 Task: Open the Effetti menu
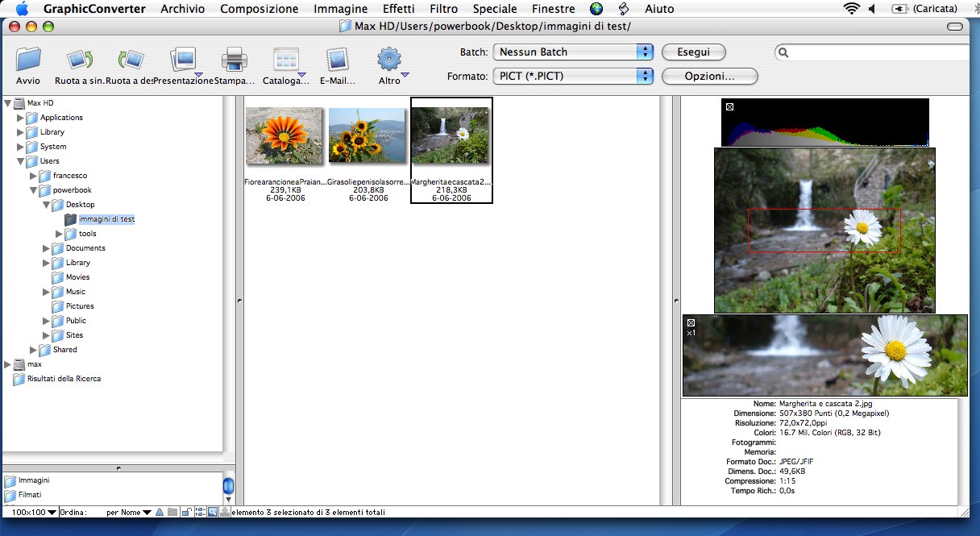pyautogui.click(x=399, y=9)
